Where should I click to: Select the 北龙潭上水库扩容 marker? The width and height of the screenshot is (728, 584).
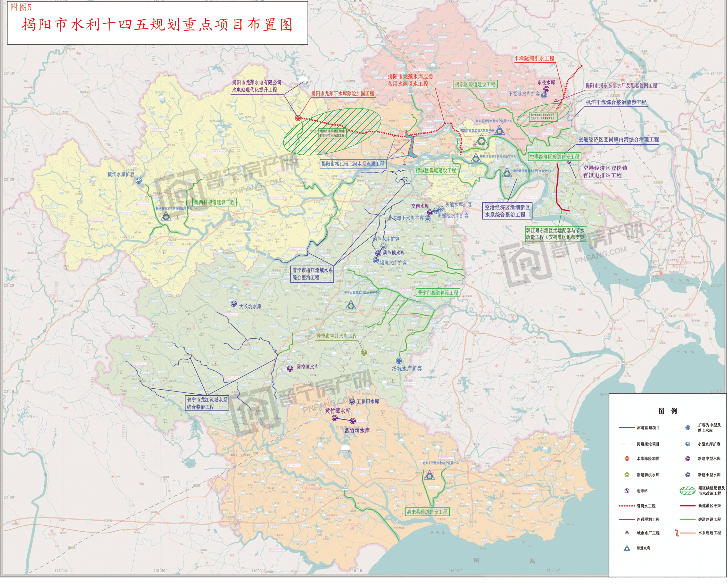point(428,218)
